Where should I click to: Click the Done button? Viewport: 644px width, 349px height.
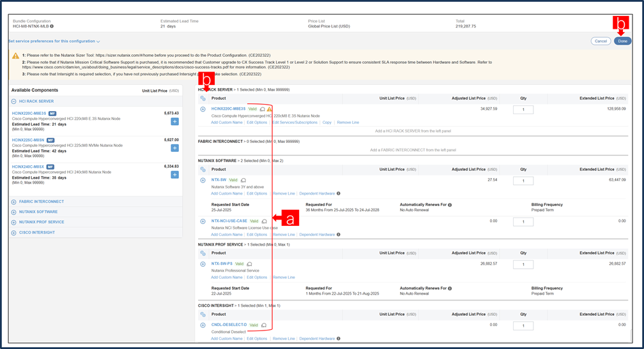[623, 41]
